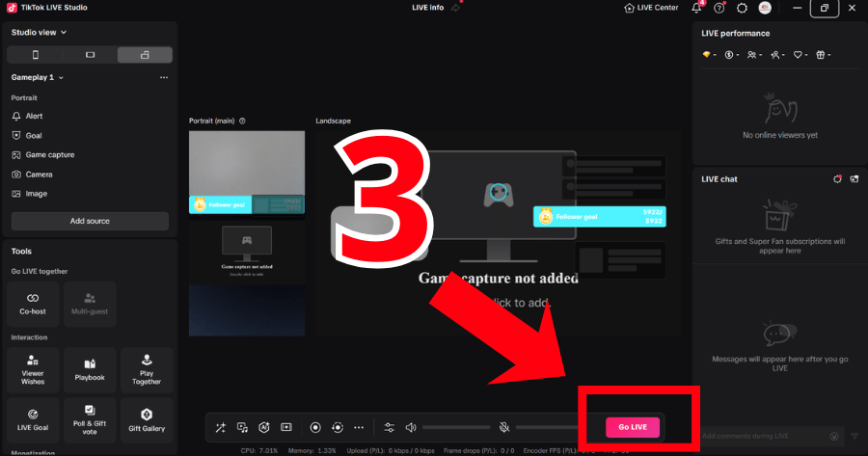This screenshot has height=456, width=868.
Task: Open Gameplay 1 scene more options menu
Action: click(164, 77)
